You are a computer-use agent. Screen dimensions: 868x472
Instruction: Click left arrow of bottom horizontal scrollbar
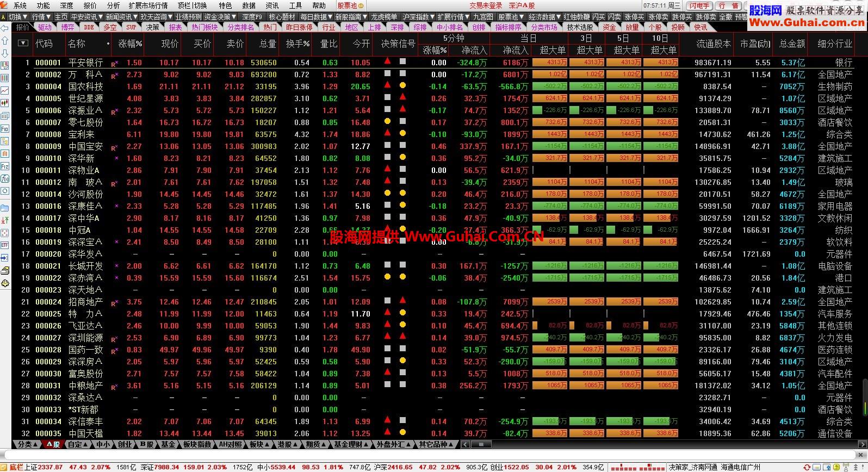[465, 444]
